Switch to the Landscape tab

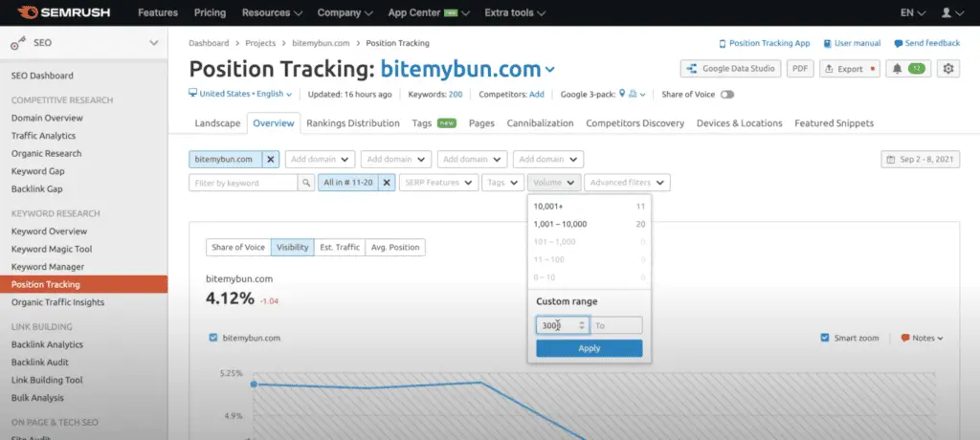tap(217, 123)
